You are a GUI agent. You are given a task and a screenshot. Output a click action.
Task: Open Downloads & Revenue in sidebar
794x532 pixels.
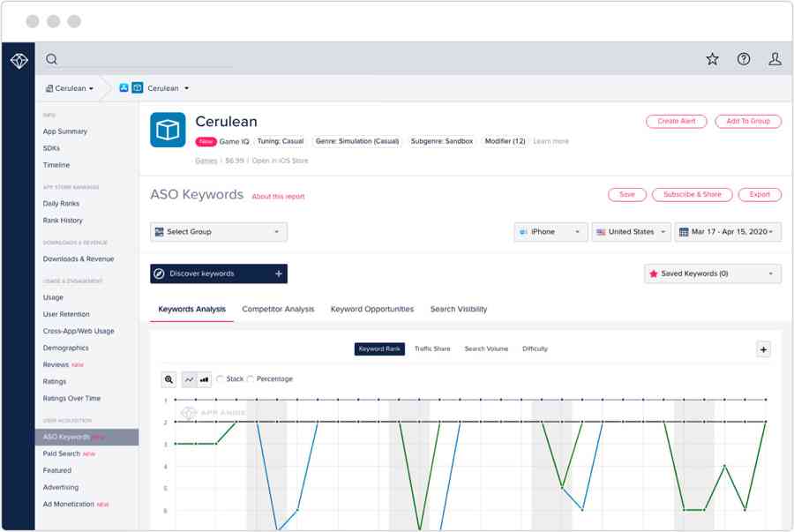tap(78, 259)
